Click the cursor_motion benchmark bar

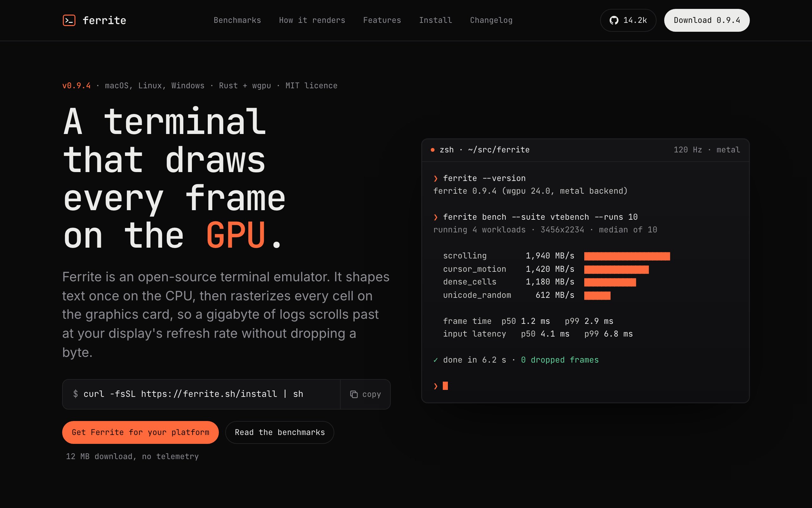(616, 270)
